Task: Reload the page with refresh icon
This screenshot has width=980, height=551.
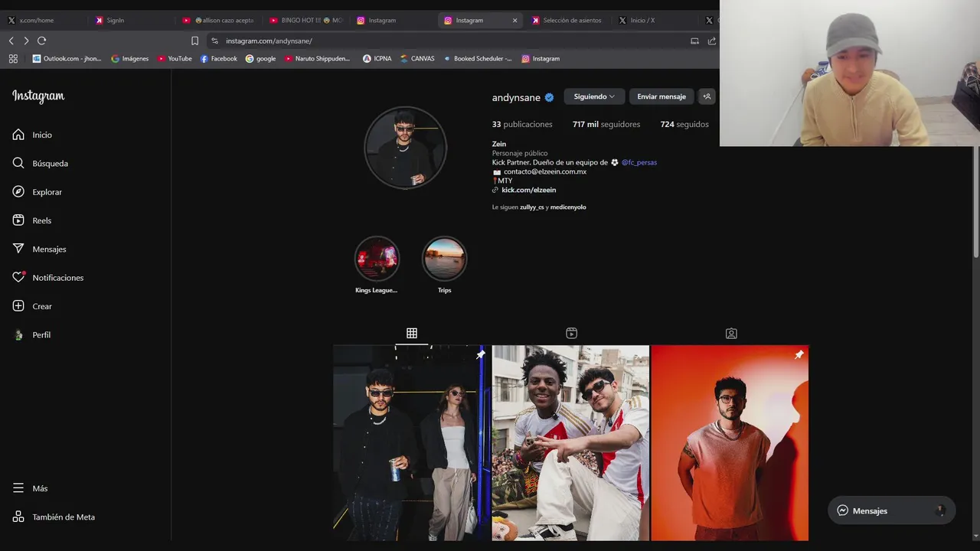Action: click(x=41, y=41)
